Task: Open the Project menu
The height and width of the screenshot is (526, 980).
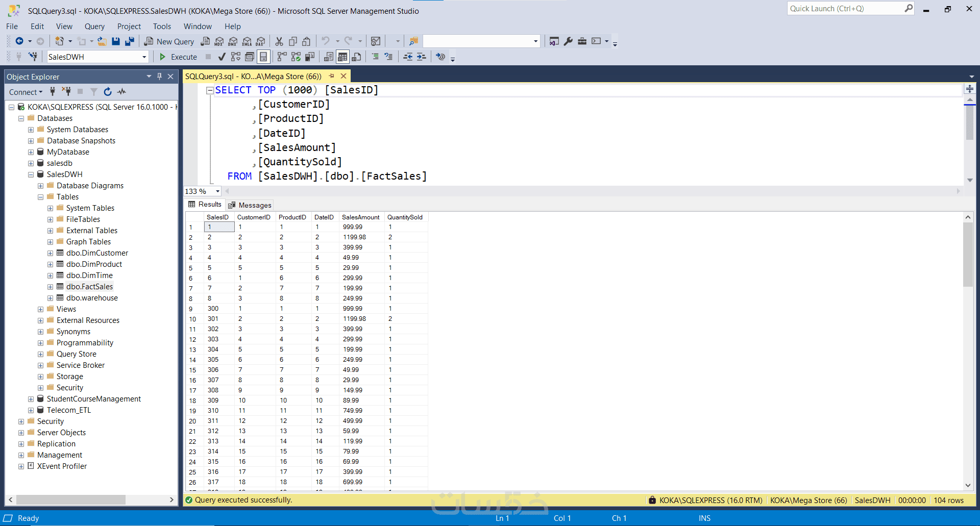Action: 129,27
